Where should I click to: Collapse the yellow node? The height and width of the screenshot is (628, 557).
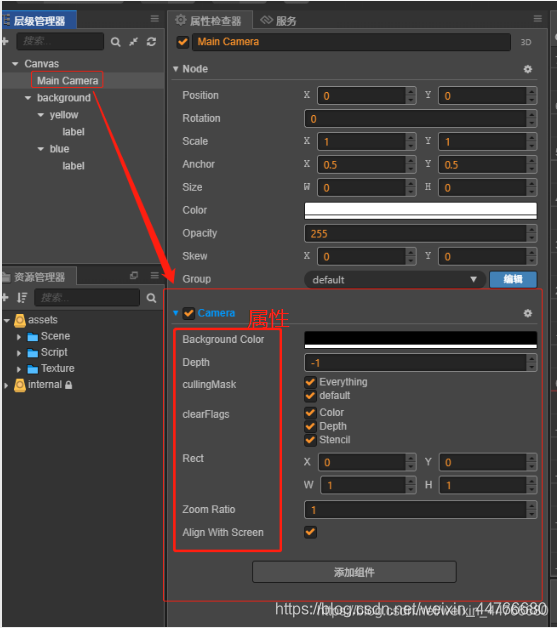tap(40, 115)
